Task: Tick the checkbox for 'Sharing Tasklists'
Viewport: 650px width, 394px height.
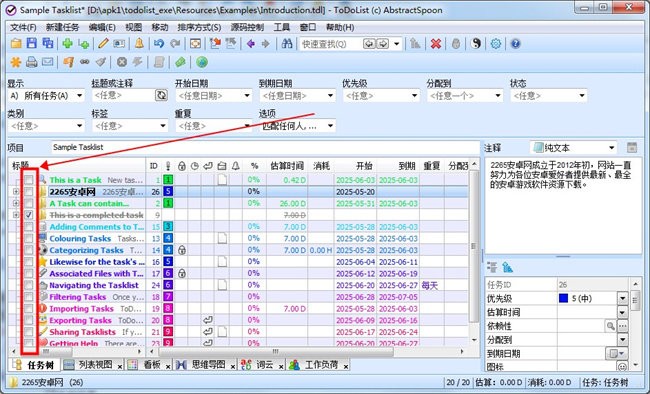Action: coord(29,332)
